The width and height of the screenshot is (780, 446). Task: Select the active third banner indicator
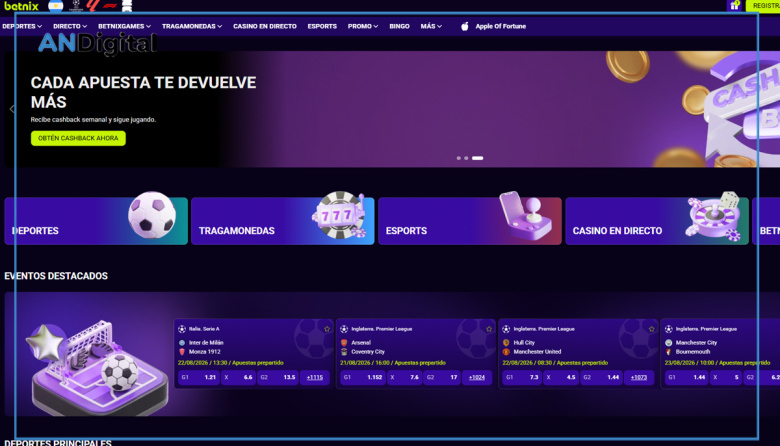click(x=478, y=158)
